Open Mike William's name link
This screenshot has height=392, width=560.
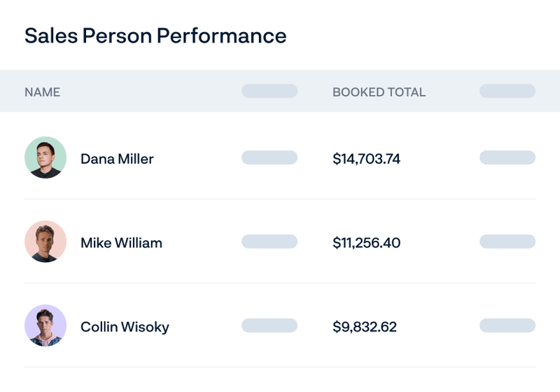coord(121,243)
